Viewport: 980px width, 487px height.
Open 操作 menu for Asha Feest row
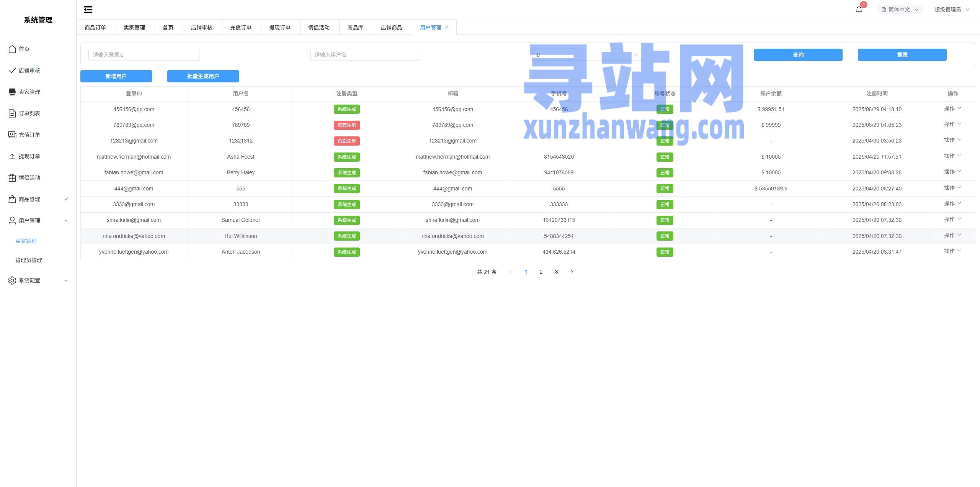tap(952, 156)
